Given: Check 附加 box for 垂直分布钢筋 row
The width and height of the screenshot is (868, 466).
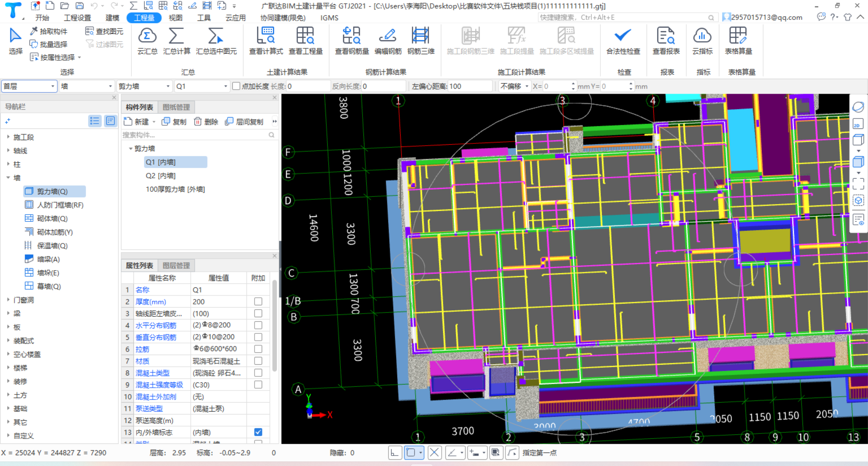Looking at the screenshot, I should click(x=258, y=337).
